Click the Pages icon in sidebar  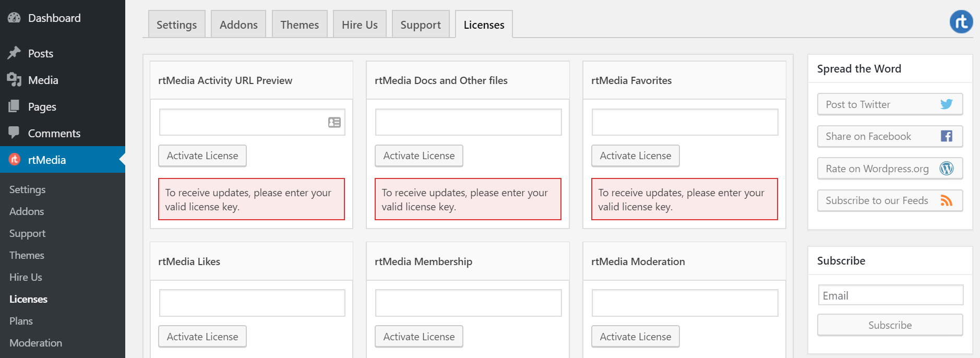point(14,106)
